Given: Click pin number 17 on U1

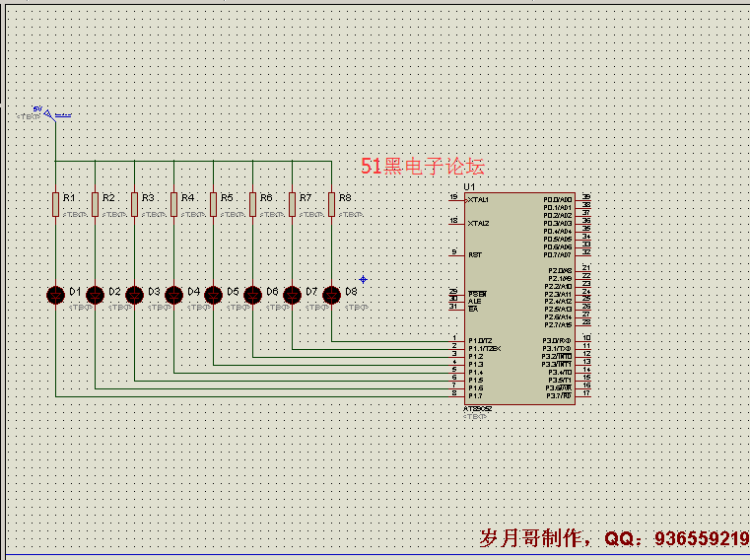Looking at the screenshot, I should pyautogui.click(x=586, y=393).
